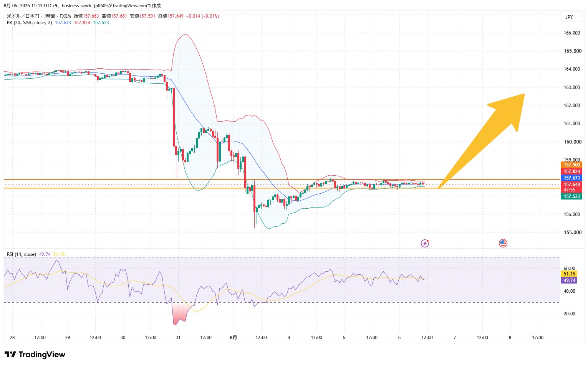Click the 安値157.591 low value
Viewport: 588px width, 366px height.
142,16
